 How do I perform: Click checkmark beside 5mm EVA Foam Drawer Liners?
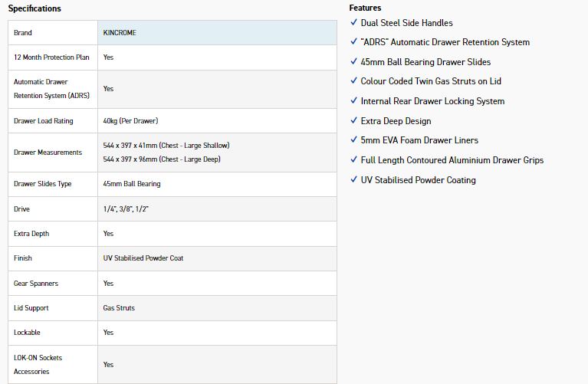[x=353, y=140]
